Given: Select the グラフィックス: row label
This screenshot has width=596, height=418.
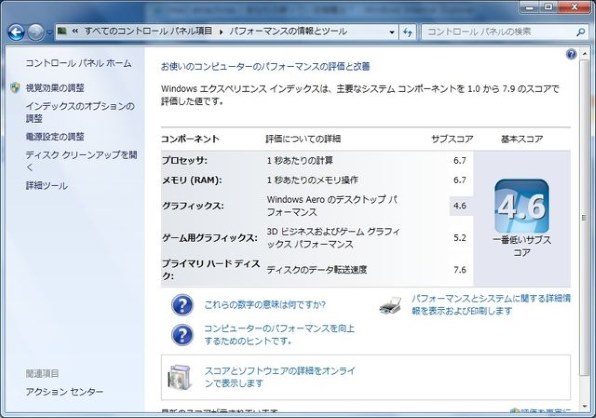Looking at the screenshot, I should point(193,206).
